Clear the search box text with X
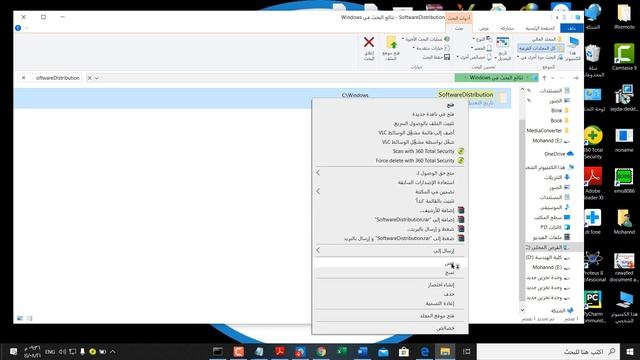Screen dimensions: 640x360 [23, 78]
